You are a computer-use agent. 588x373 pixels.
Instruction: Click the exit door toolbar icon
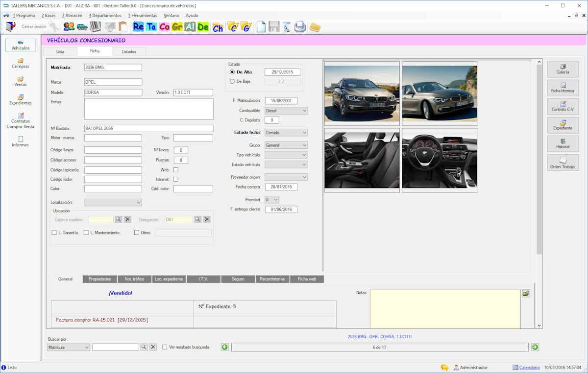click(10, 26)
